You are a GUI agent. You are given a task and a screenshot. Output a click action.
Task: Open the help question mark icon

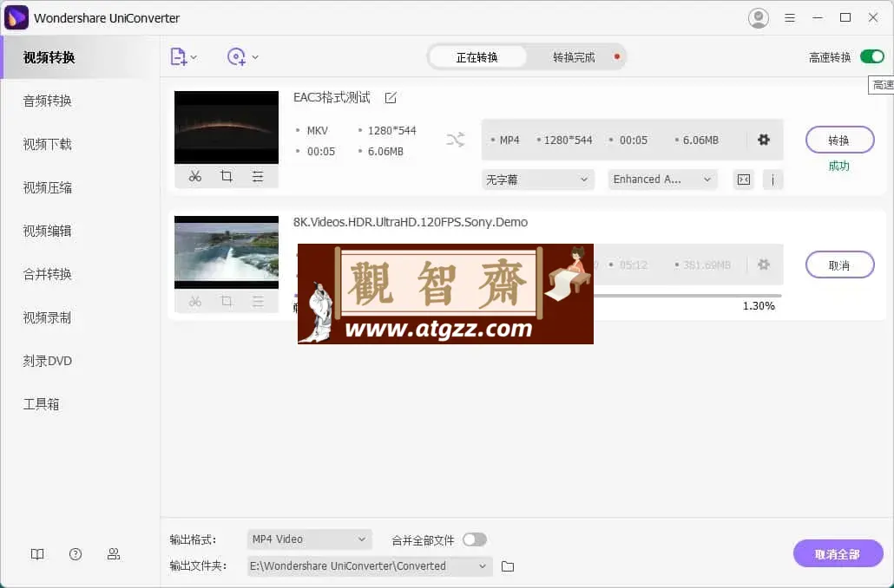(76, 554)
